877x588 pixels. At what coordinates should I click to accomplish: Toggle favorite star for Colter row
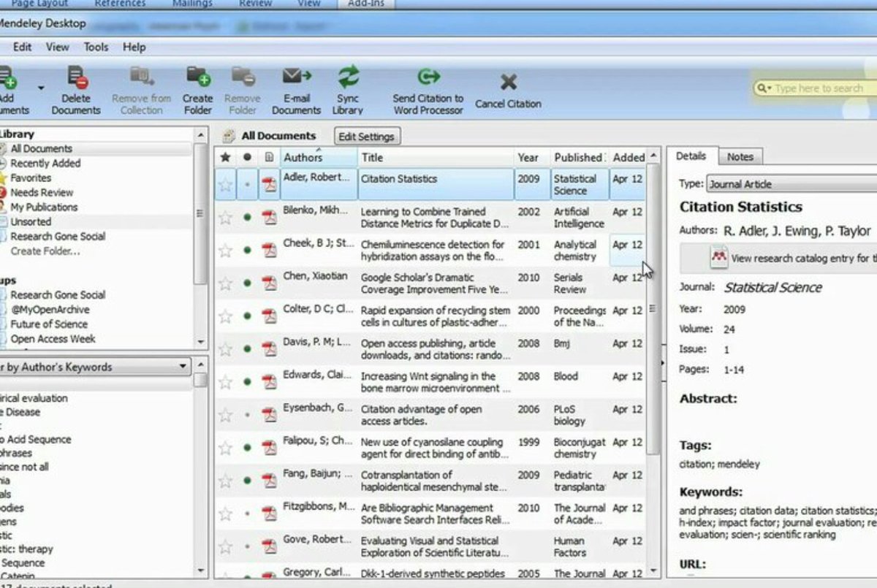point(226,316)
